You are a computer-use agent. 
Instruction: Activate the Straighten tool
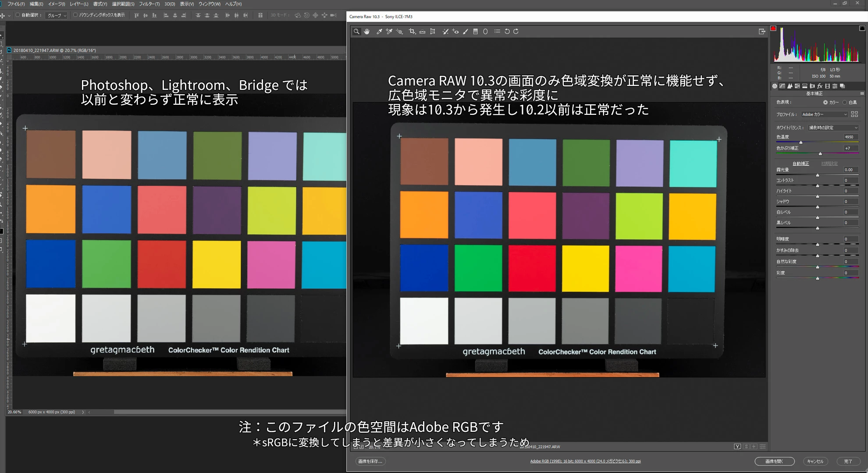[x=422, y=32]
